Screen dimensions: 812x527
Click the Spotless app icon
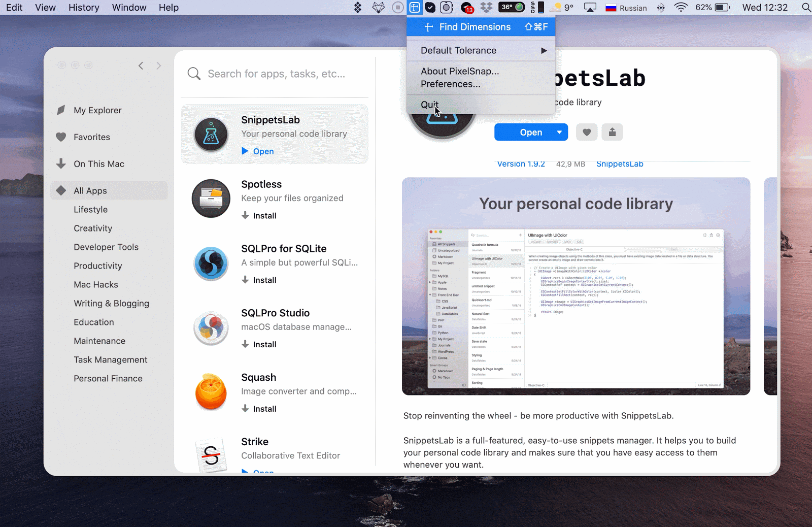pos(211,199)
